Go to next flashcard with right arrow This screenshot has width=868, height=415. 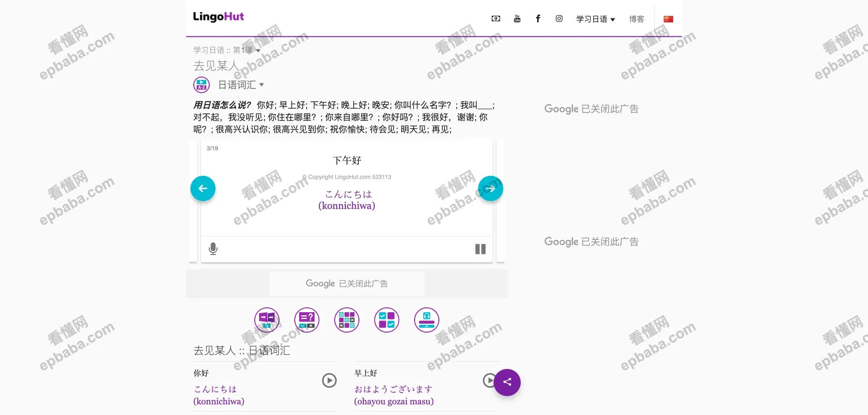tap(491, 189)
